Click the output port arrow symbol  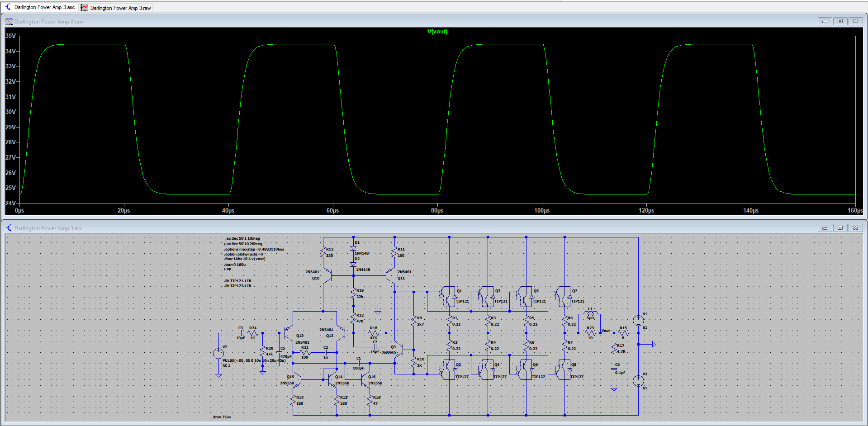coord(654,344)
